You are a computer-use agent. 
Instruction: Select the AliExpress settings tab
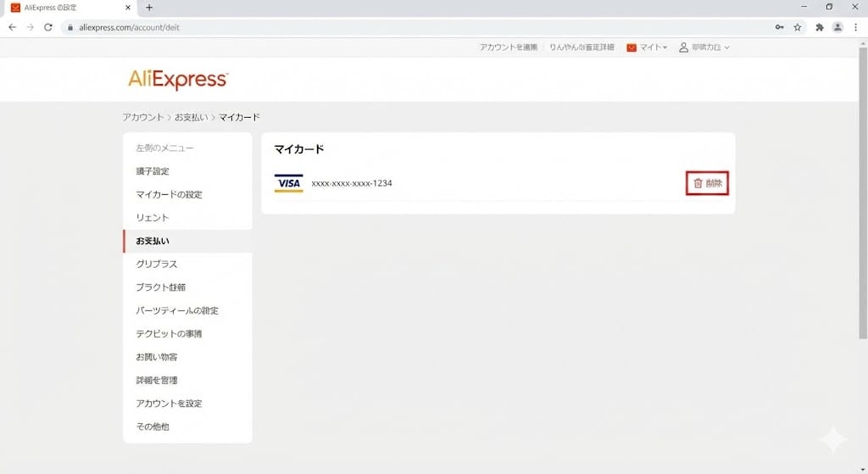click(70, 8)
